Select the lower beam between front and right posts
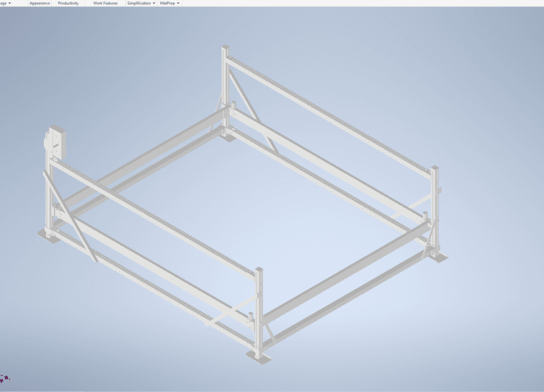Image resolution: width=544 pixels, height=392 pixels. point(347,297)
